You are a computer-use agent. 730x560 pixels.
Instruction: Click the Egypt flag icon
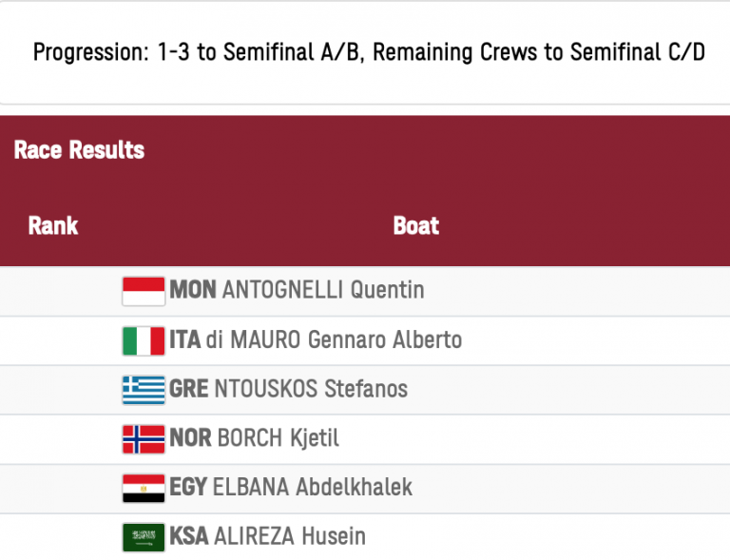(x=144, y=489)
